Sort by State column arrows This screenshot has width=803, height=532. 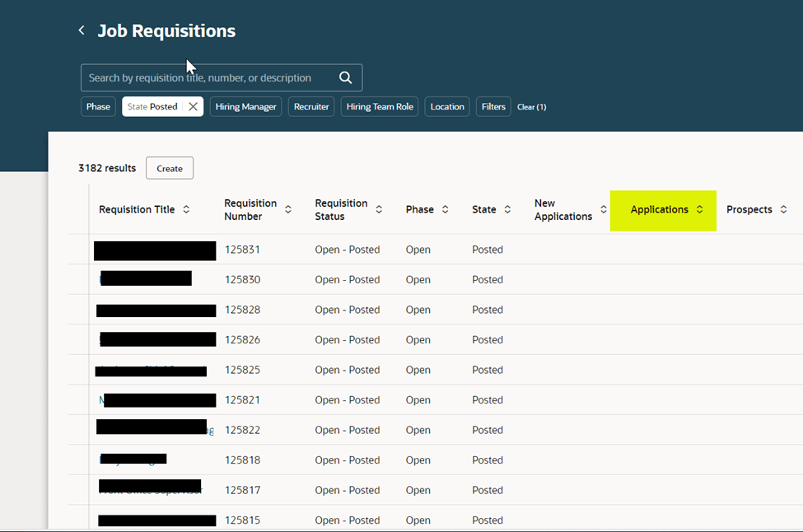pos(507,209)
